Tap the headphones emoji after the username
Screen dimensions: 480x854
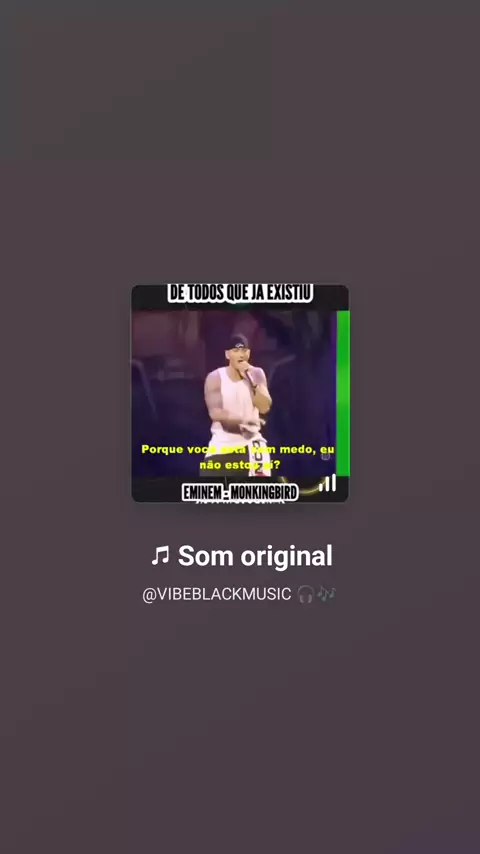point(306,594)
